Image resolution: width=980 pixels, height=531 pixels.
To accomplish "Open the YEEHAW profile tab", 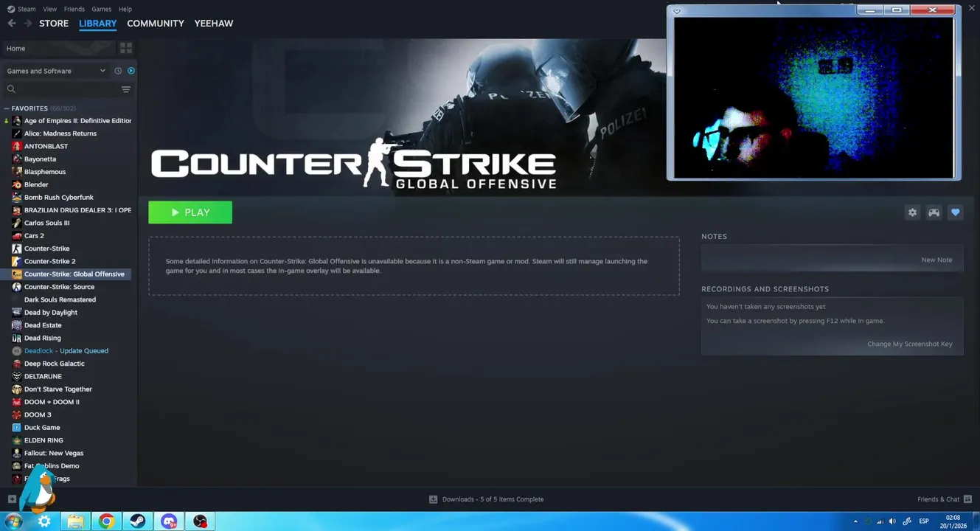I will pos(214,24).
